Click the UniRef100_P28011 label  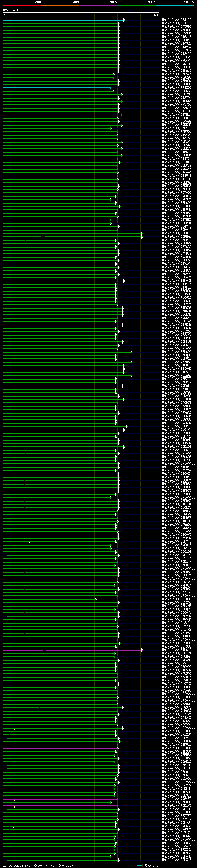tap(177, 118)
